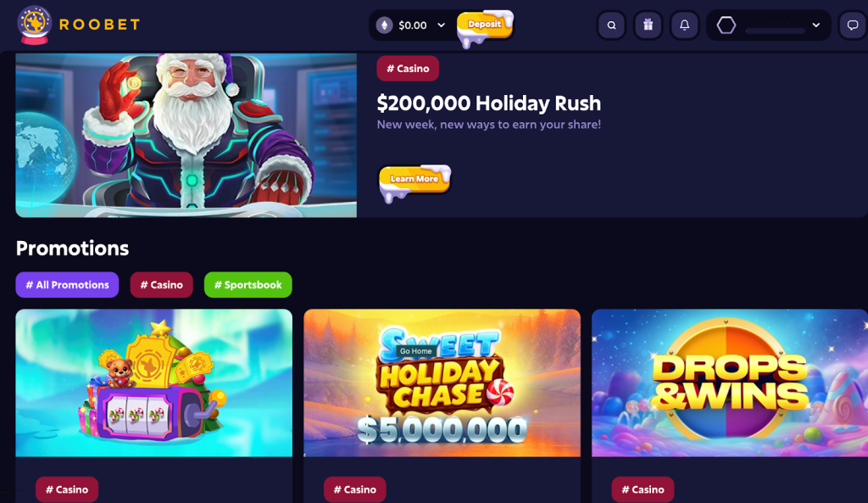The width and height of the screenshot is (868, 503).
Task: Open the gift rewards icon
Action: (x=648, y=25)
